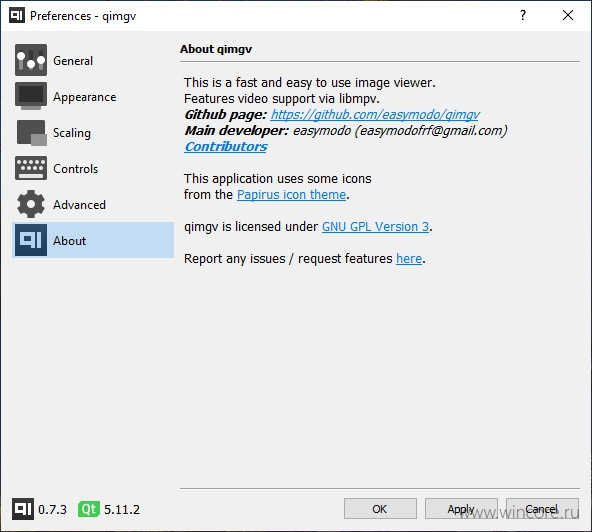This screenshot has height=532, width=592.
Task: Dismiss dialog with the Cancel button
Action: (x=542, y=509)
